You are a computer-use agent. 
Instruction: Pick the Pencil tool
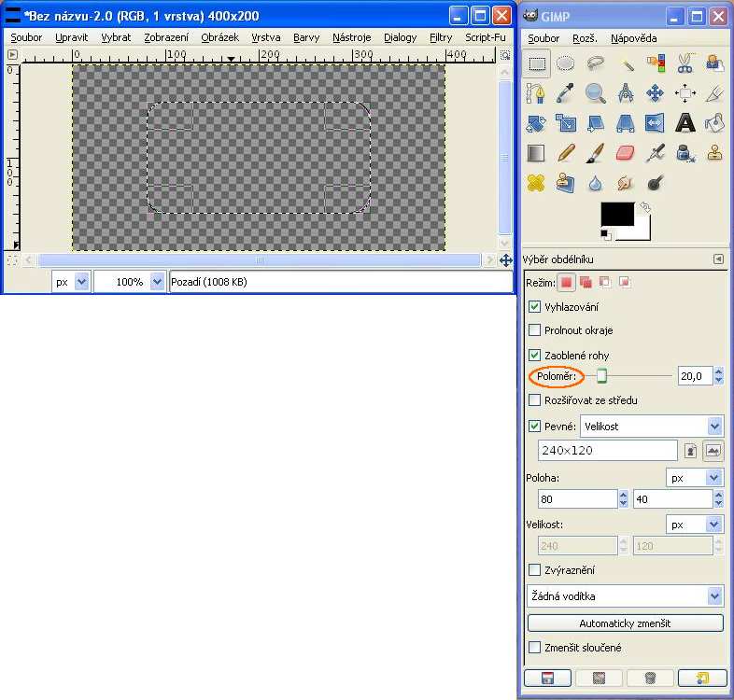pyautogui.click(x=566, y=152)
